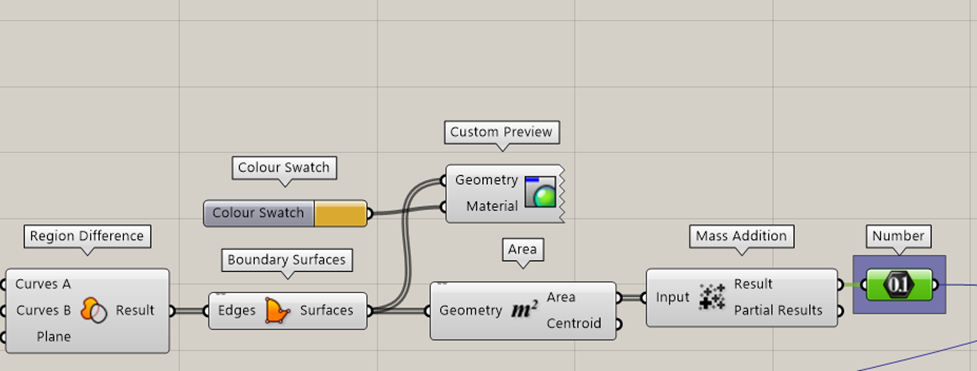Click the Edges input of Boundary Surfaces

coord(236,311)
